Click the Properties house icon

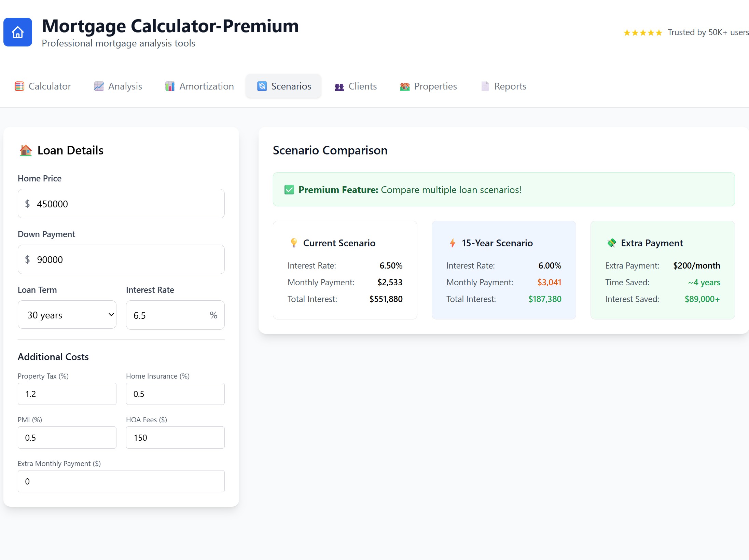click(405, 86)
